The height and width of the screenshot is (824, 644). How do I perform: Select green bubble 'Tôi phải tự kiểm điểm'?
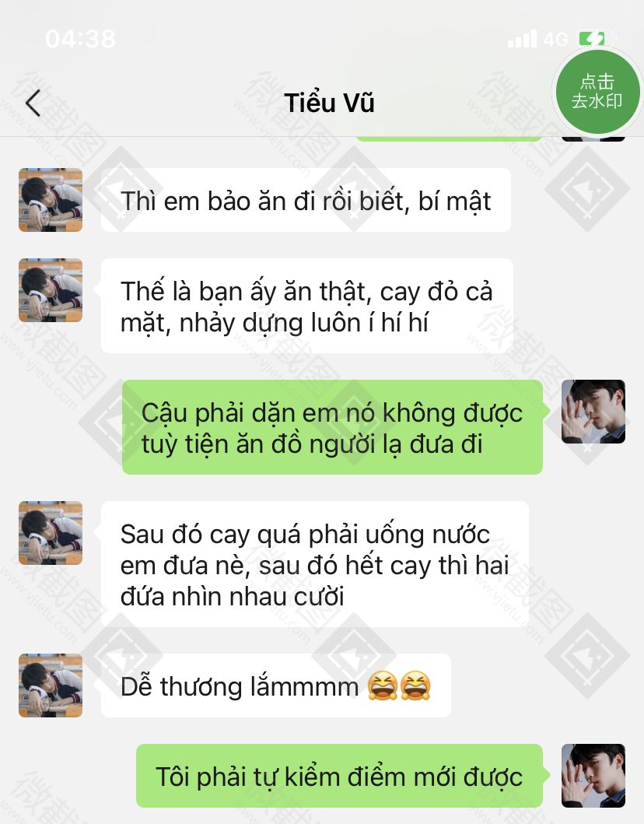point(339,776)
